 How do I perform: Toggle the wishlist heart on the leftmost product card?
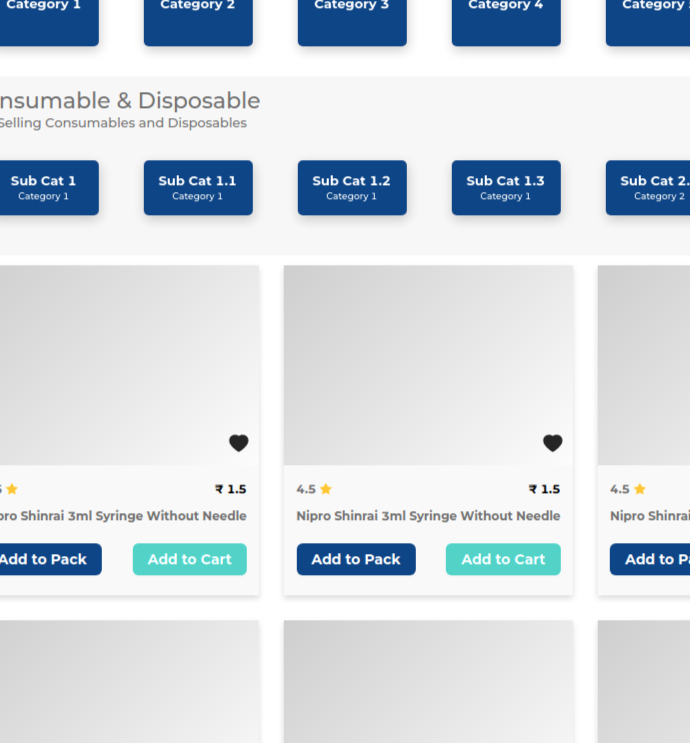point(238,443)
